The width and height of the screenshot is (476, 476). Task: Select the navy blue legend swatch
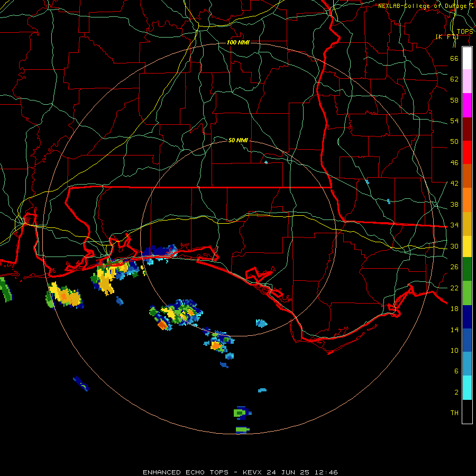467,317
